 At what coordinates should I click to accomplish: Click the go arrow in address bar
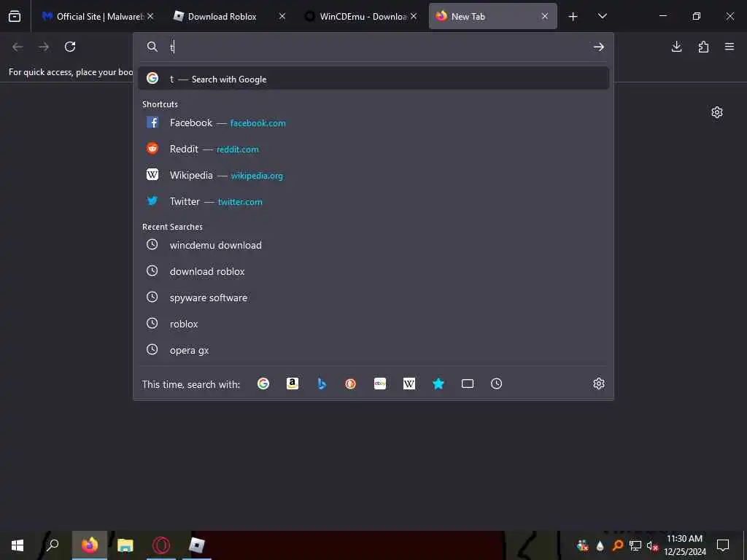[599, 47]
